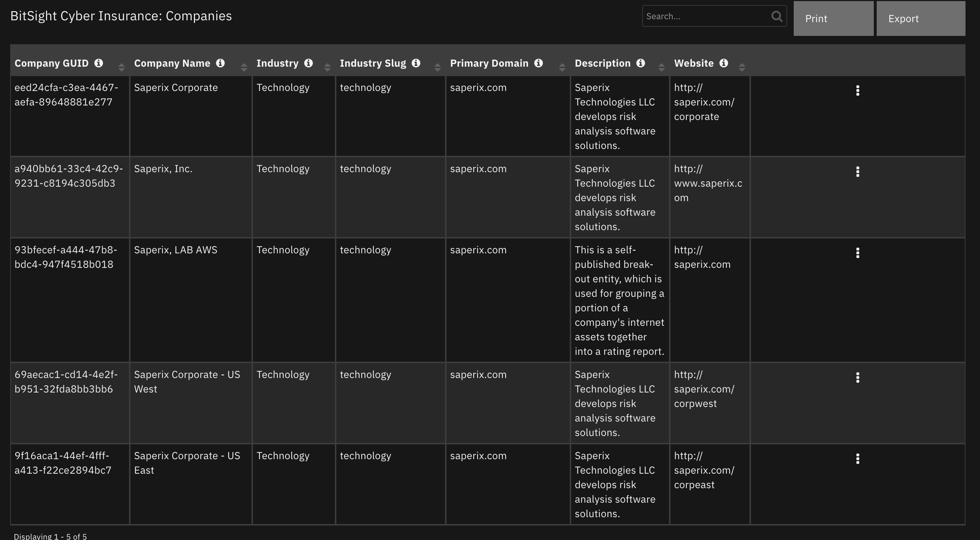This screenshot has width=980, height=540.
Task: Click the self-published break-out entity description
Action: [x=620, y=301]
